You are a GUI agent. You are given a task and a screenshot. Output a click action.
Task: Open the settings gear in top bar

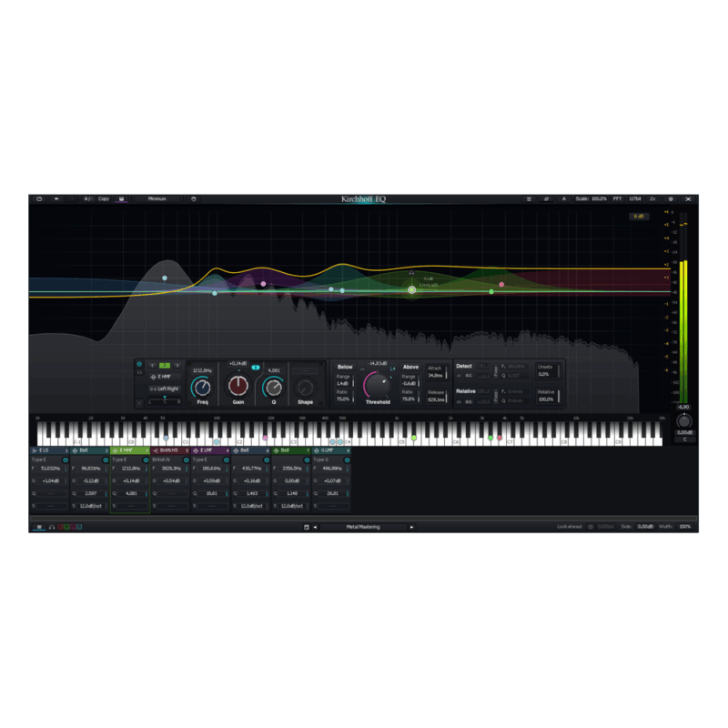(x=671, y=198)
